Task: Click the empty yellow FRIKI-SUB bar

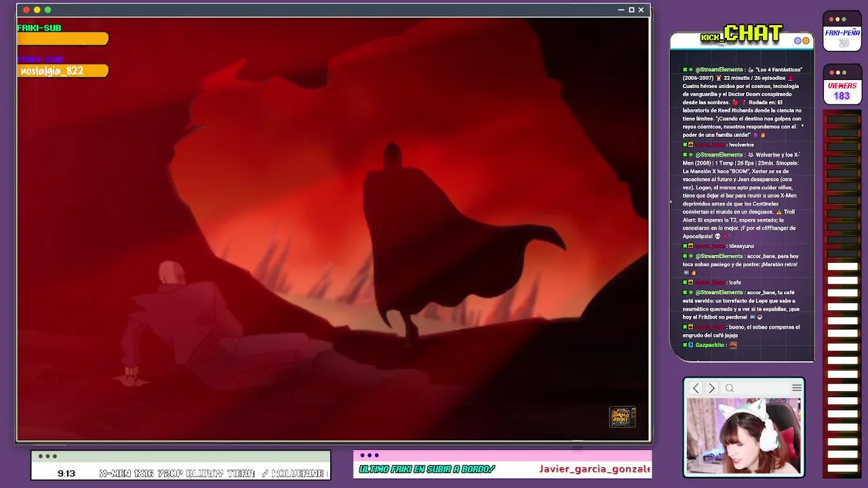Action: pos(63,39)
